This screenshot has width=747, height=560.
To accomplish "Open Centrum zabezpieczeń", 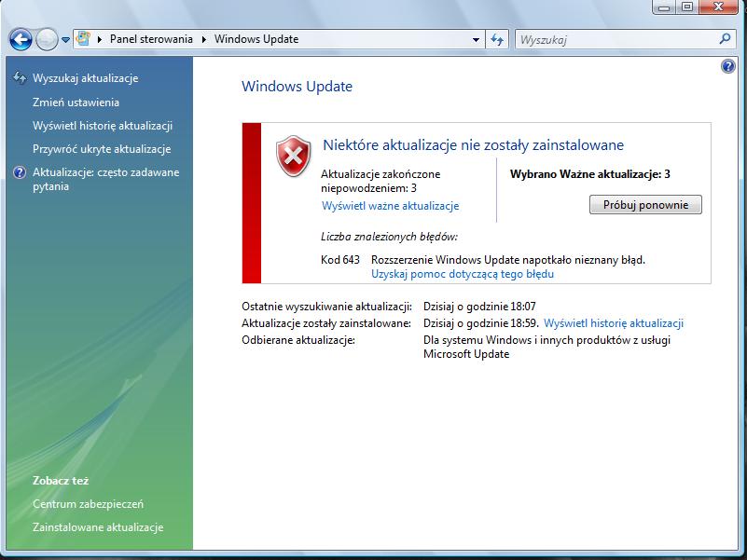I will tap(89, 504).
